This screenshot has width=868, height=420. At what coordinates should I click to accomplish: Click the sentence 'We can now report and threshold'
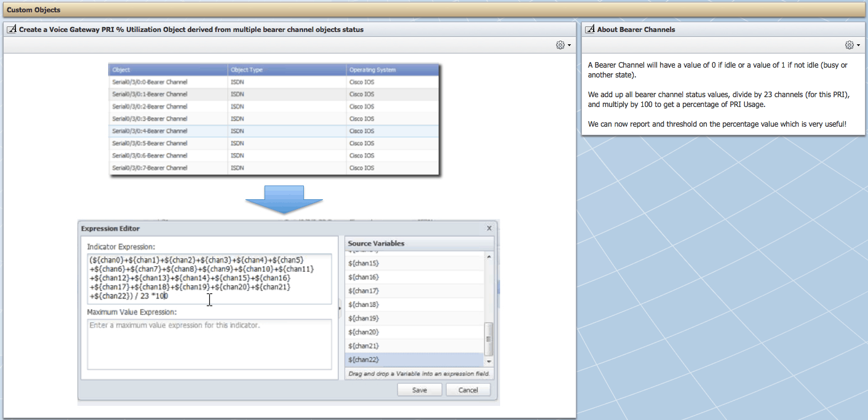(x=717, y=124)
